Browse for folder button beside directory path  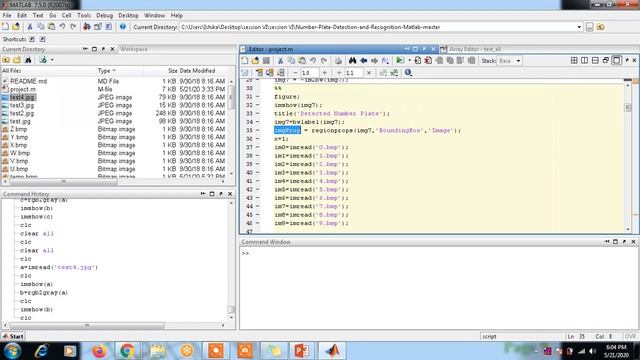tap(589, 27)
